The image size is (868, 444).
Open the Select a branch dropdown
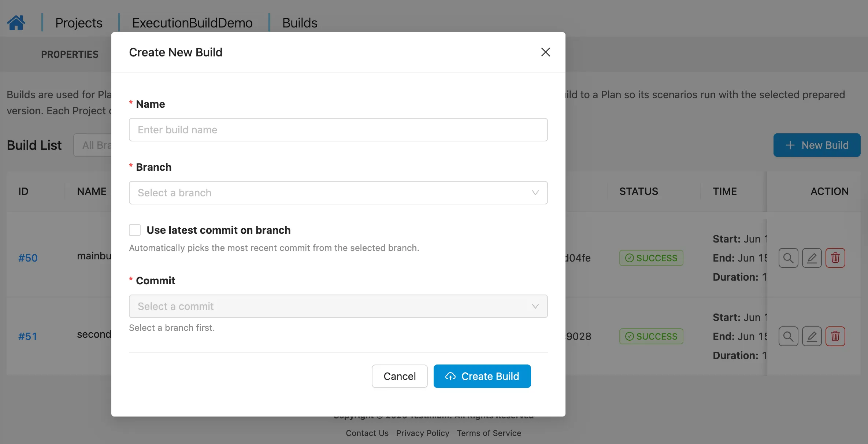pos(338,193)
